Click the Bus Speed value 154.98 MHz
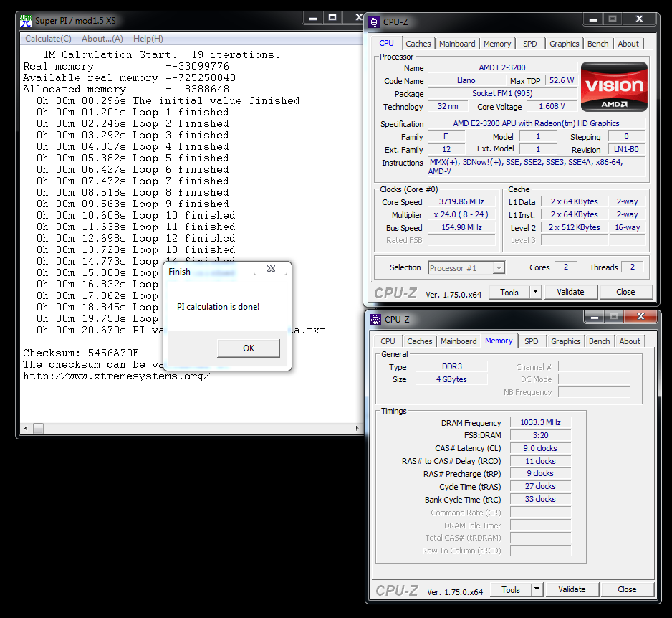 [x=461, y=228]
